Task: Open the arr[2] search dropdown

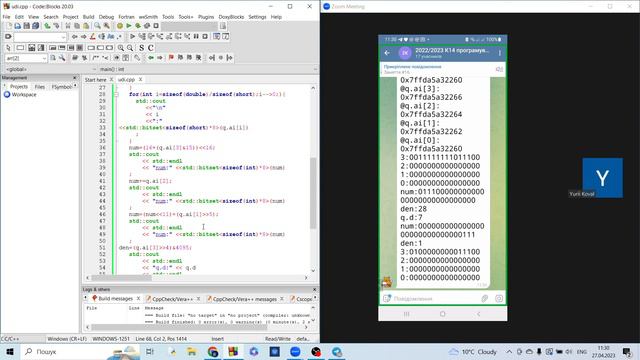Action: coord(44,58)
